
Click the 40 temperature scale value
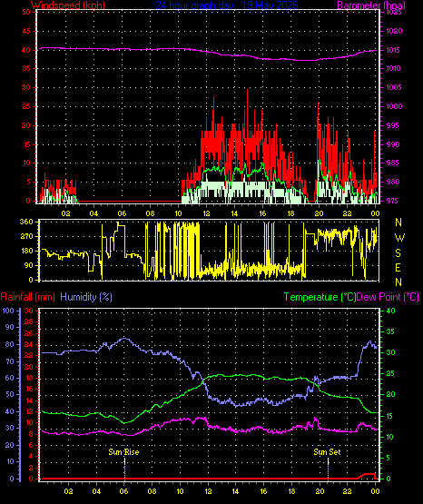click(390, 311)
